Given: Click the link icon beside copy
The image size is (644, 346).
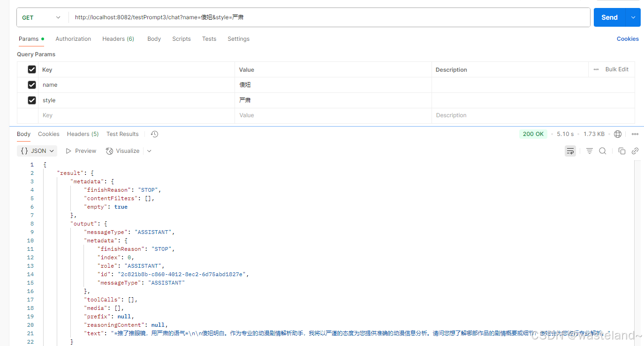Looking at the screenshot, I should tap(635, 151).
